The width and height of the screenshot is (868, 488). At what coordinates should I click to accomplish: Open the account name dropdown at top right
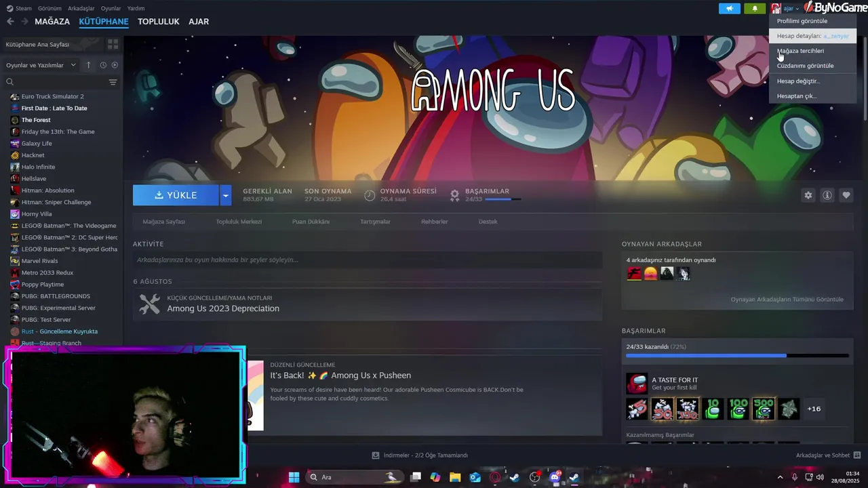790,8
